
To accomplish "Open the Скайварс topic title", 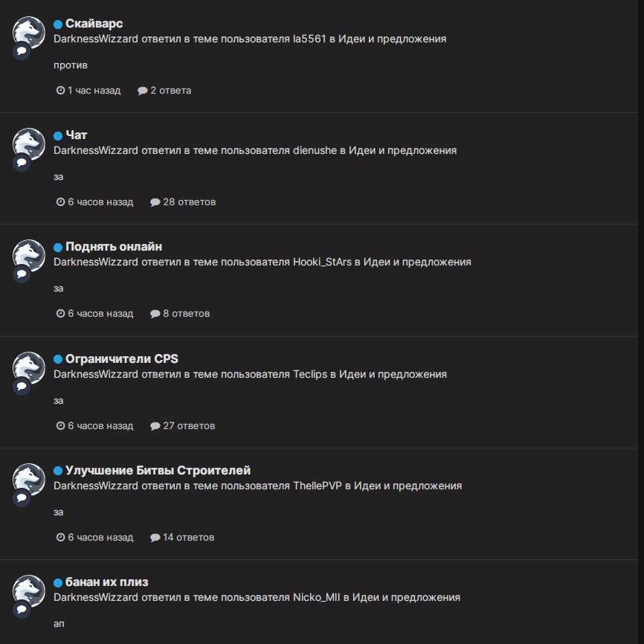I will (94, 24).
